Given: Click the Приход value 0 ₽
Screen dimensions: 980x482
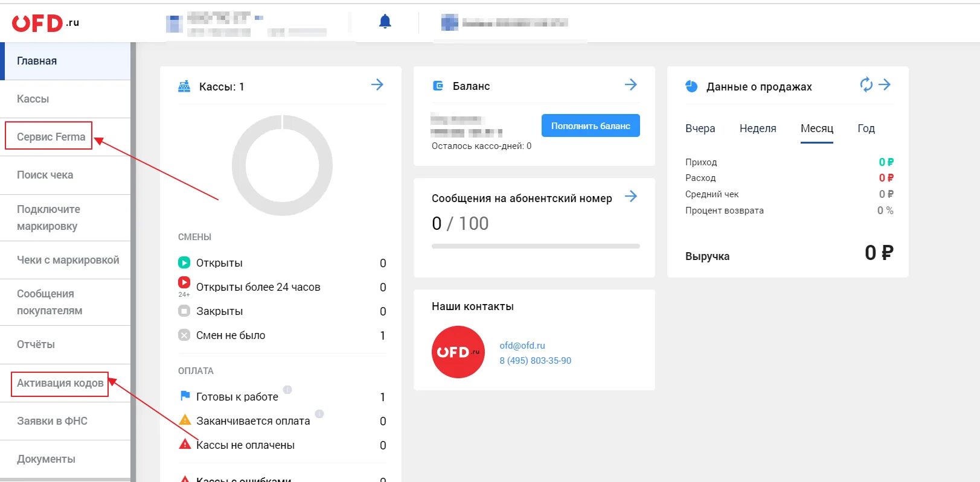Looking at the screenshot, I should click(886, 162).
